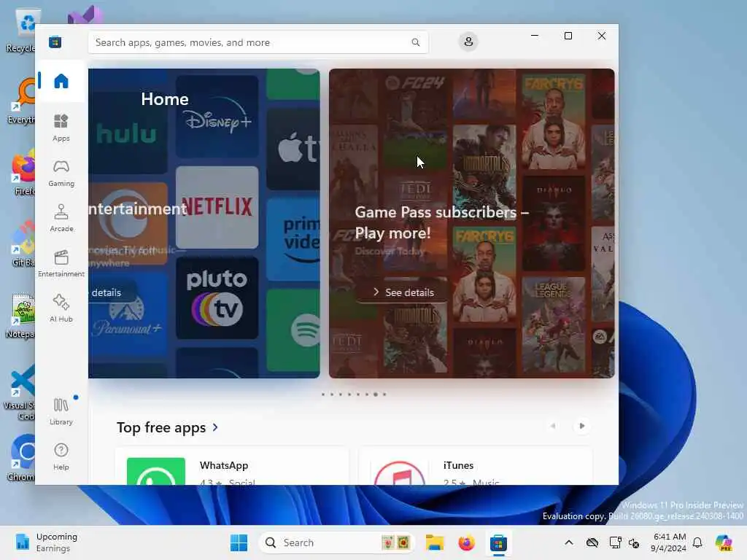Open clock showing 6:41 AM
Viewport: 747px width, 560px height.
pyautogui.click(x=670, y=542)
